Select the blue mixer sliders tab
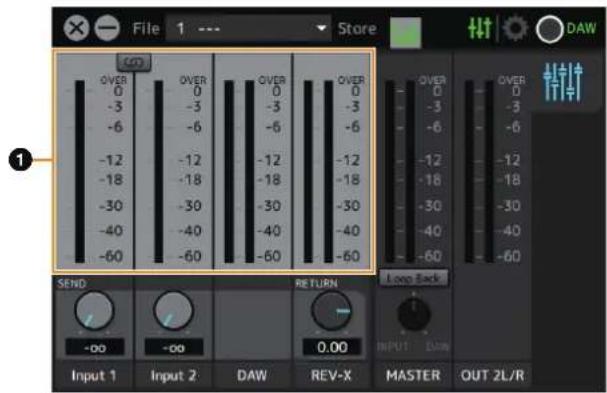The height and width of the screenshot is (393, 607). click(562, 82)
